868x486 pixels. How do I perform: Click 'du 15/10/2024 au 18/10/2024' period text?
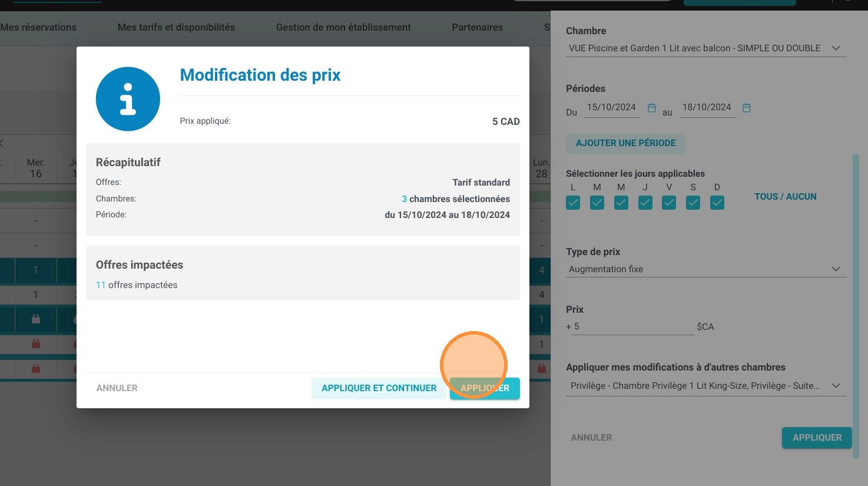coord(448,215)
